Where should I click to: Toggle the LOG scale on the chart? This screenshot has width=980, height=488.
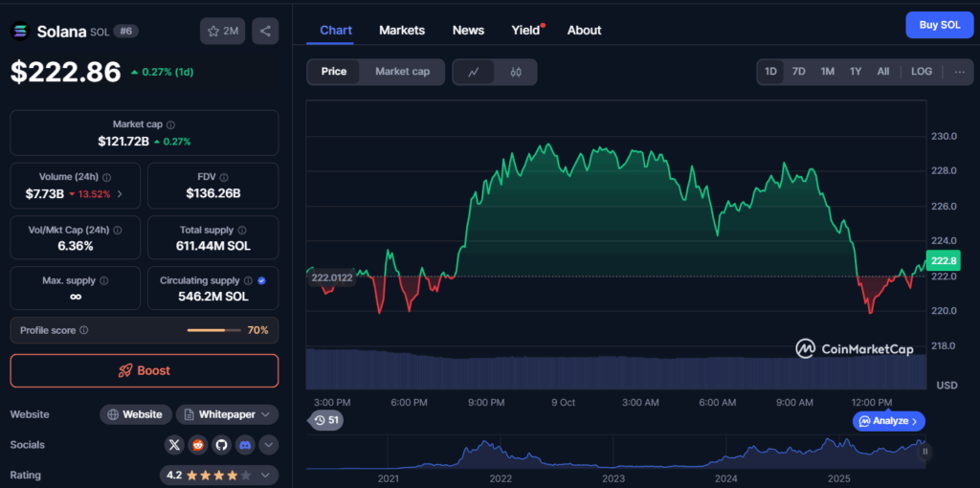921,72
